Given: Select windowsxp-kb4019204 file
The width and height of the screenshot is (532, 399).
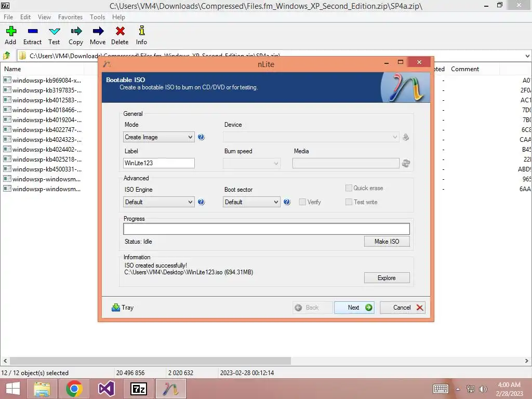Looking at the screenshot, I should click(x=43, y=120).
